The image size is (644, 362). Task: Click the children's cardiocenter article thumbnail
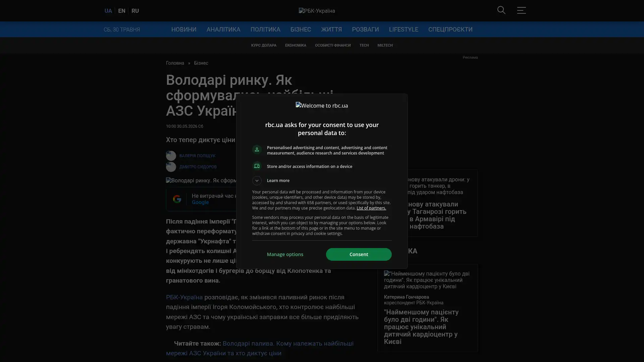coord(428,280)
